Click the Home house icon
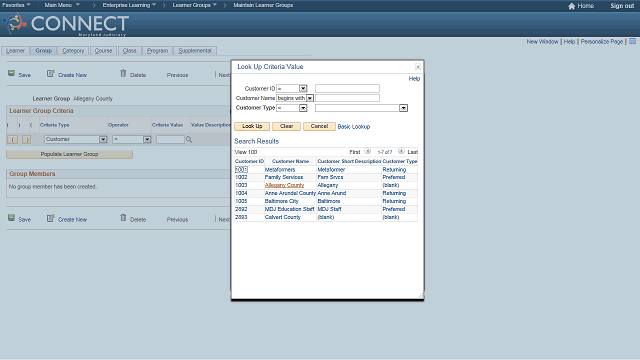The width and height of the screenshot is (640, 360). click(x=571, y=6)
